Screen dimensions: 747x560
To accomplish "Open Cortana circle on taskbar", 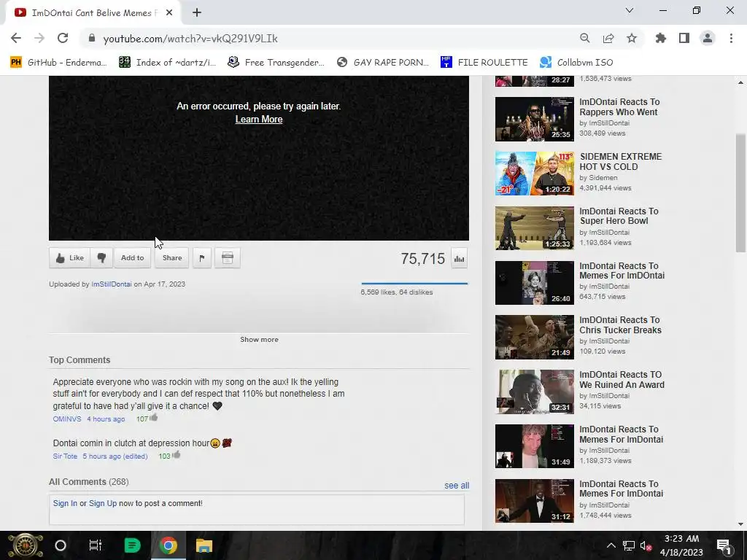I will [61, 545].
